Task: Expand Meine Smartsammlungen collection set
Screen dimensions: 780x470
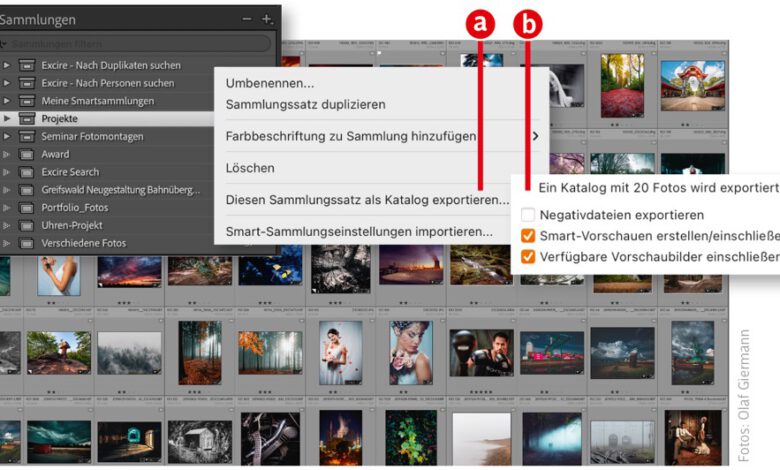Action: tap(6, 101)
